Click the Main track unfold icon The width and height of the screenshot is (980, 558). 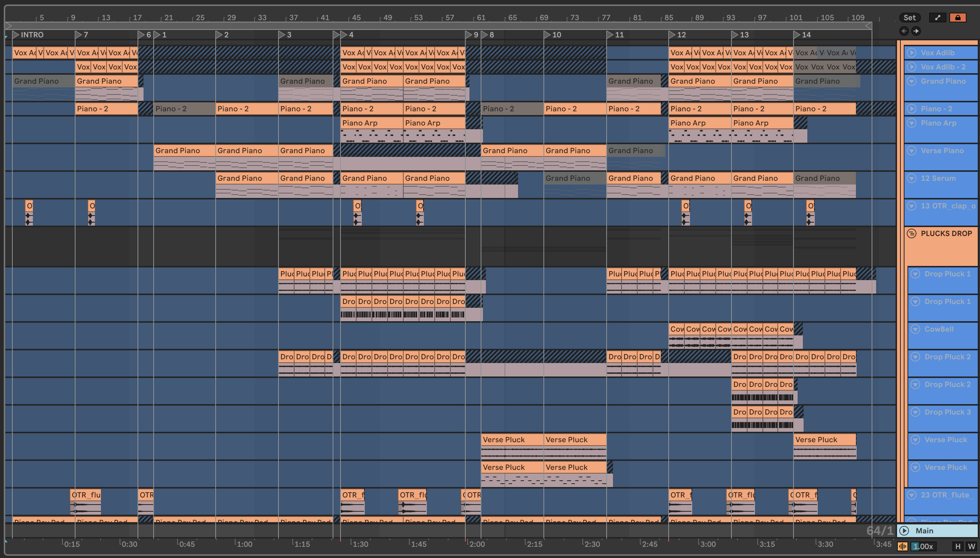pos(905,530)
